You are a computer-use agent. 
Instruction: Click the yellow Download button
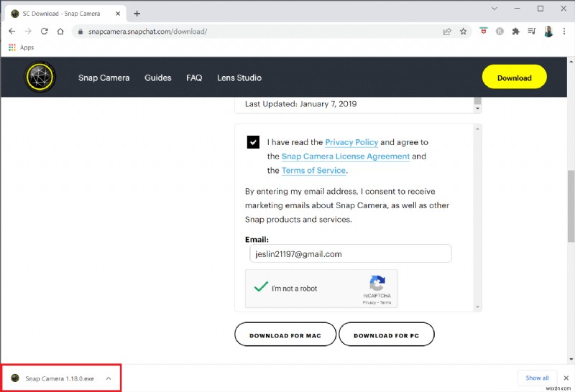click(514, 77)
